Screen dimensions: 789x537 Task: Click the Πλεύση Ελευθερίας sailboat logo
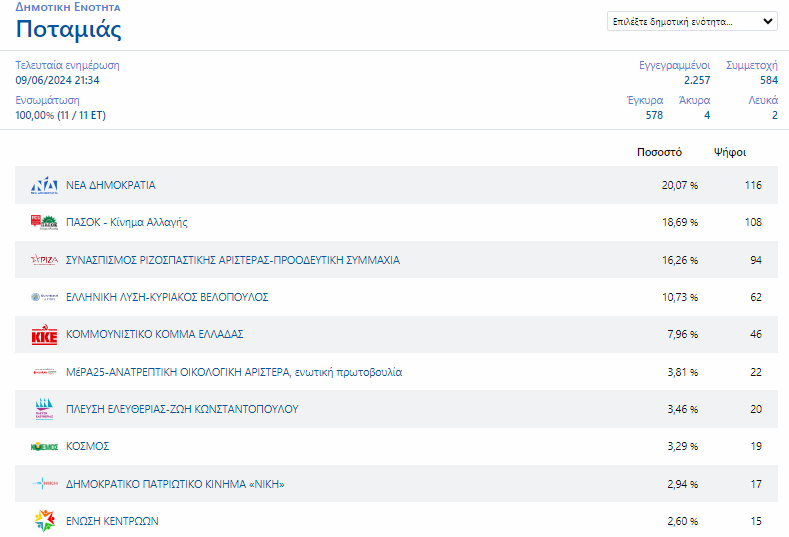pos(44,409)
